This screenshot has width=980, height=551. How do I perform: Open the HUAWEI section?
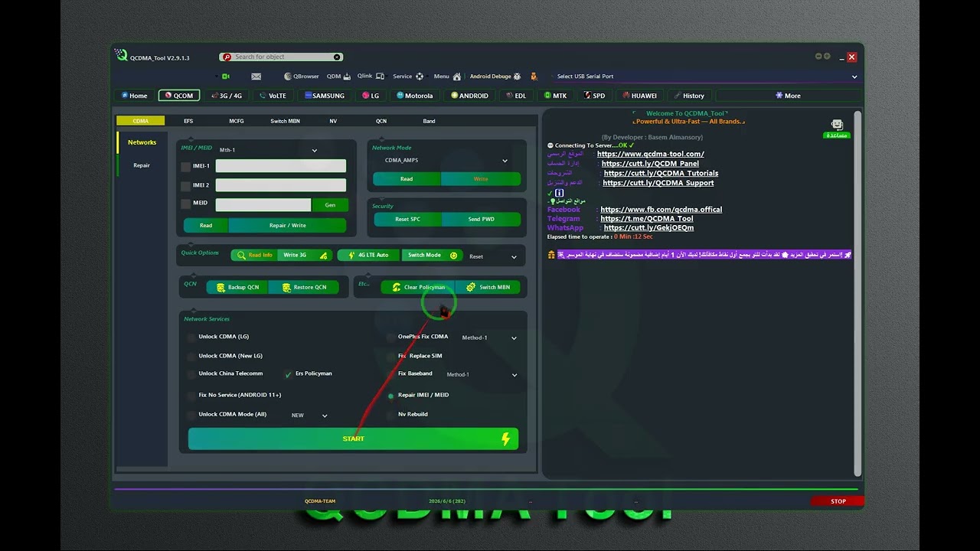639,96
